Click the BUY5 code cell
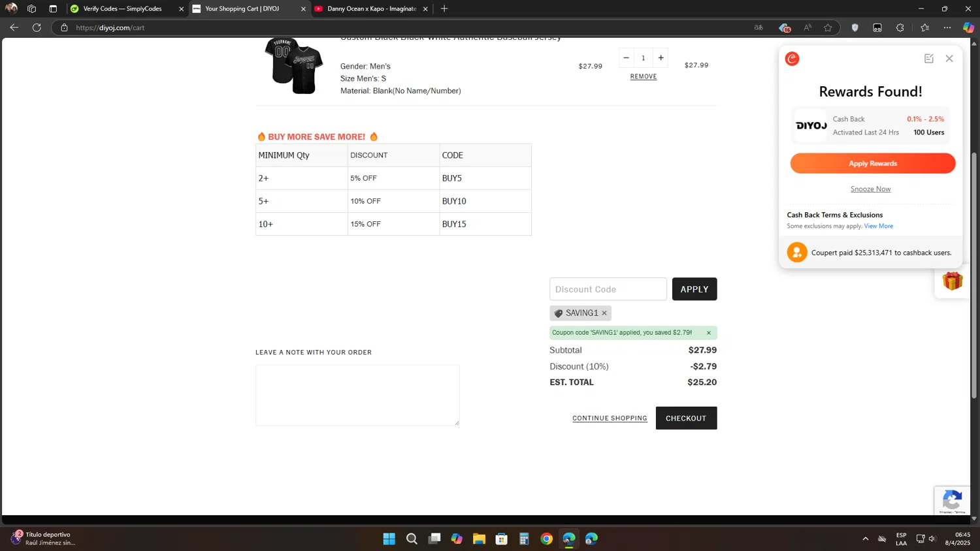The height and width of the screenshot is (551, 980). (x=485, y=178)
